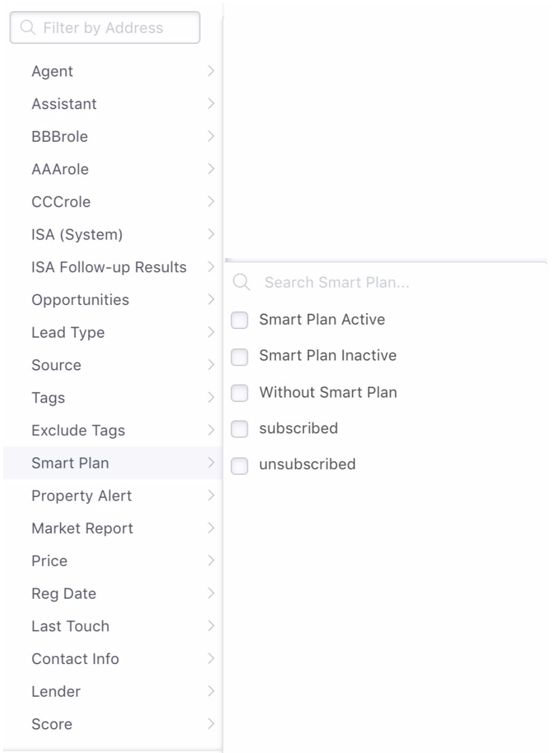Tick the Without Smart Plan checkbox
The width and height of the screenshot is (560, 753).
pyautogui.click(x=239, y=393)
